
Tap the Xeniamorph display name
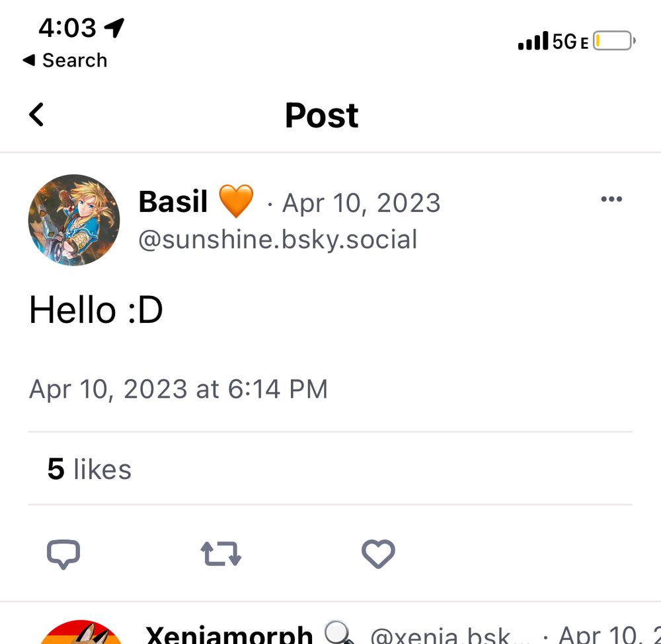coord(229,635)
